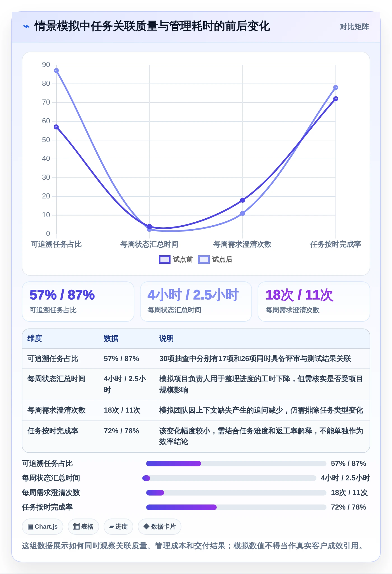392x574 pixels.
Task: Click the grid icon in 表格 chip
Action: click(x=76, y=527)
